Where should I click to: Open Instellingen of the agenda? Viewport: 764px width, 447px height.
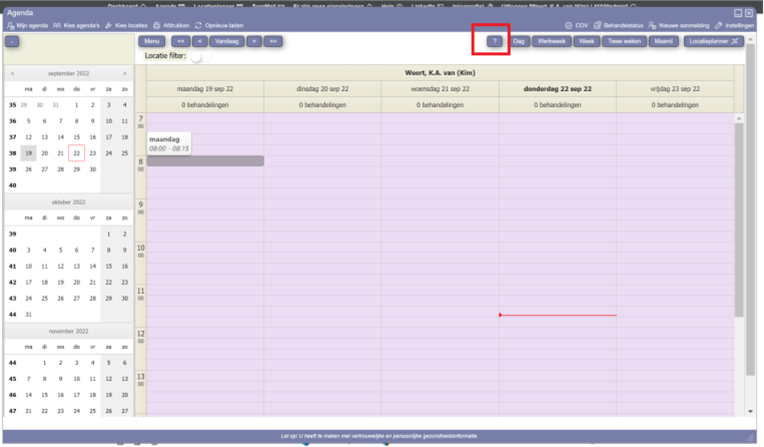point(734,25)
